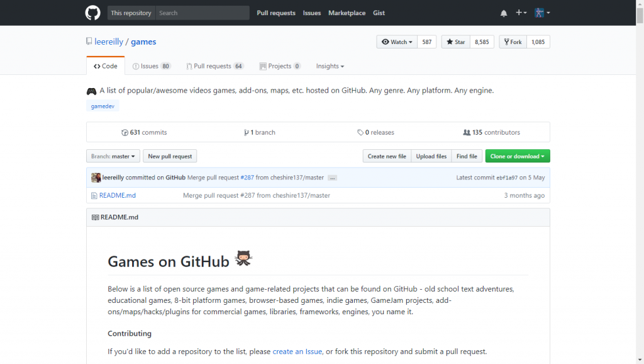Open the user avatar profile menu
The width and height of the screenshot is (644, 364).
click(x=542, y=13)
